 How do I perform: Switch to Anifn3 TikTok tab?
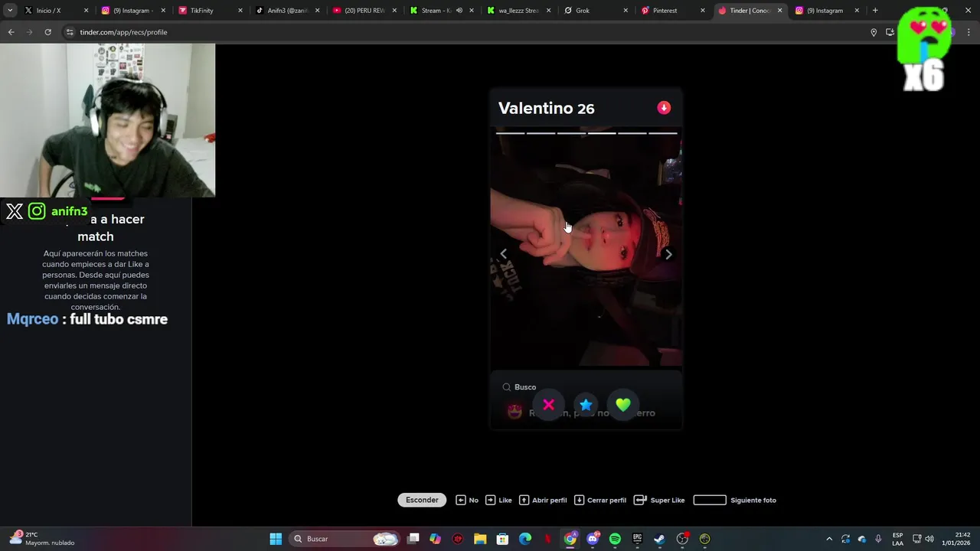[x=286, y=11]
